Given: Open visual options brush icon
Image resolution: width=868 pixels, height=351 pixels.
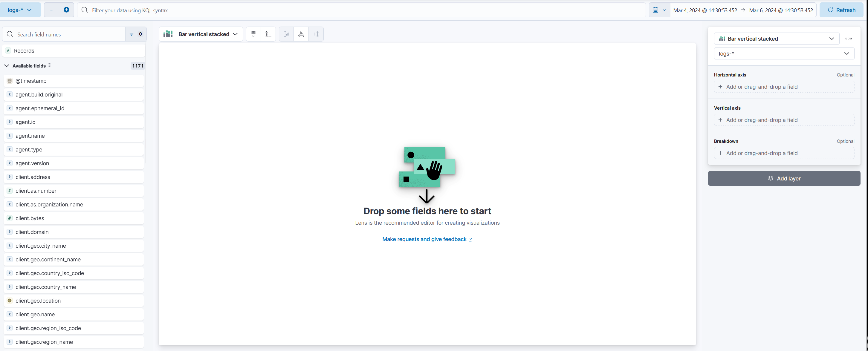Looking at the screenshot, I should 253,34.
